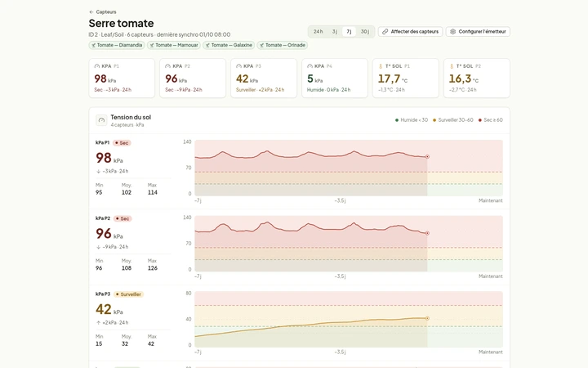588x368 pixels.
Task: Click the −3 kPa · 24h trend in kPa P1 row
Action: coord(113,171)
